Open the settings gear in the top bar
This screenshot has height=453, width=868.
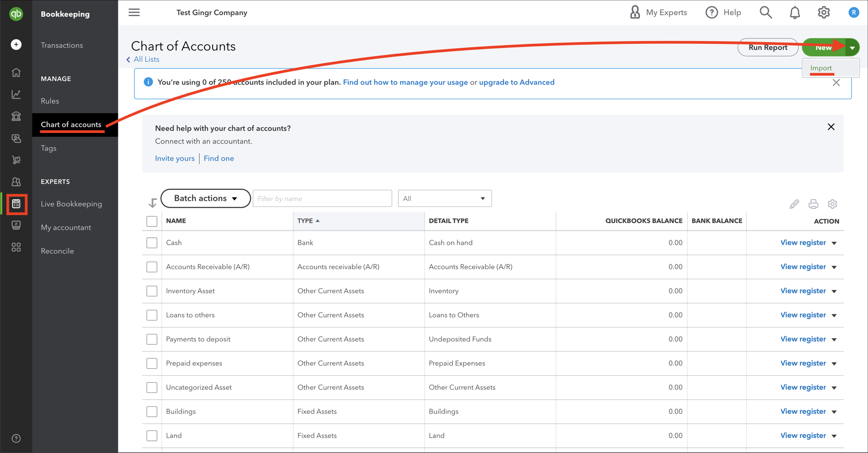point(823,12)
